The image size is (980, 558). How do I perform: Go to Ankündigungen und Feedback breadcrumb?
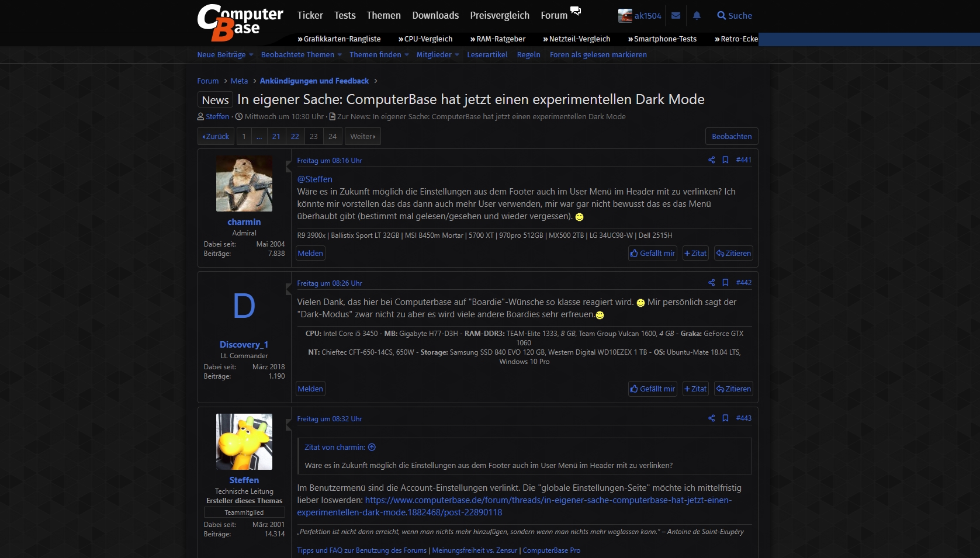point(314,81)
